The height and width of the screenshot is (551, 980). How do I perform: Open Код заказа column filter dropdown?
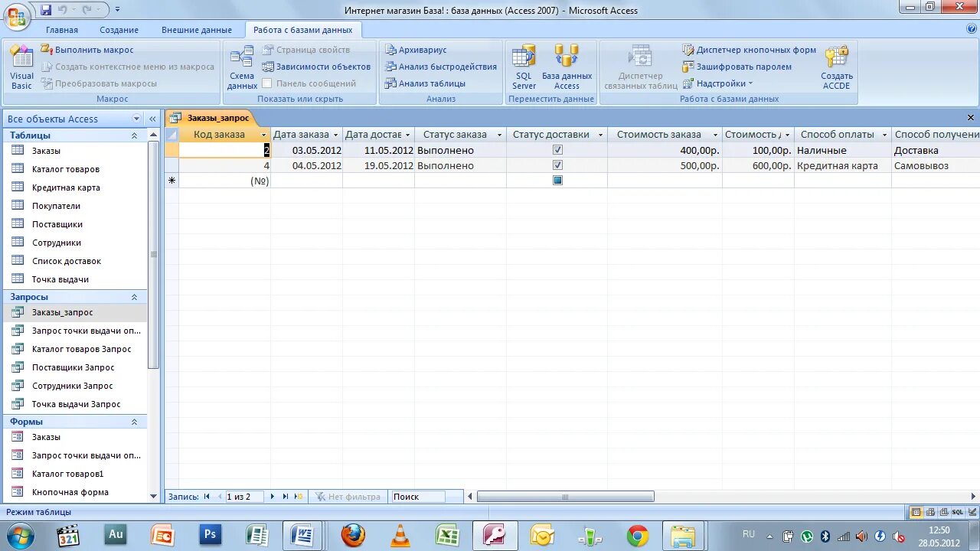(264, 135)
